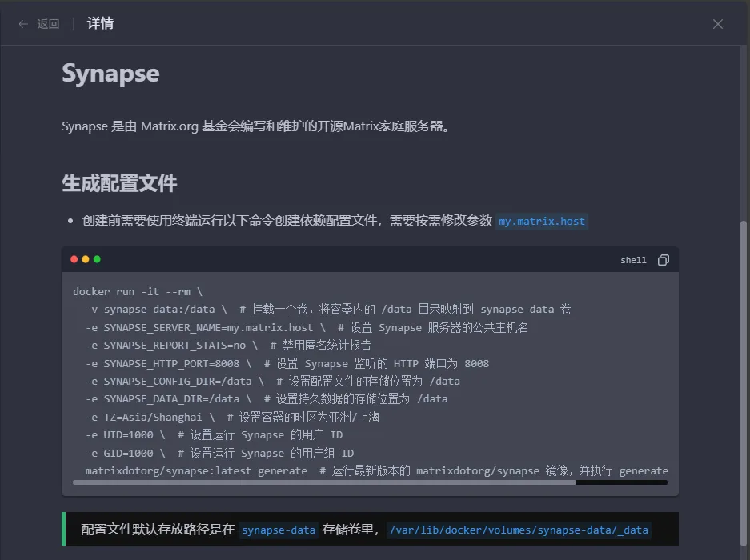
Task: Click the 返回 back label
Action: click(48, 24)
